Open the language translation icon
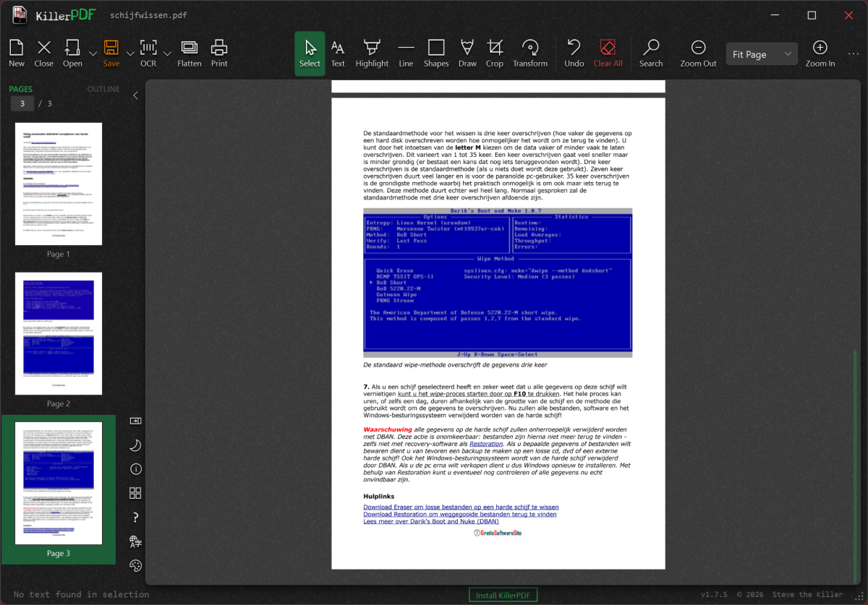868x605 pixels. tap(135, 541)
